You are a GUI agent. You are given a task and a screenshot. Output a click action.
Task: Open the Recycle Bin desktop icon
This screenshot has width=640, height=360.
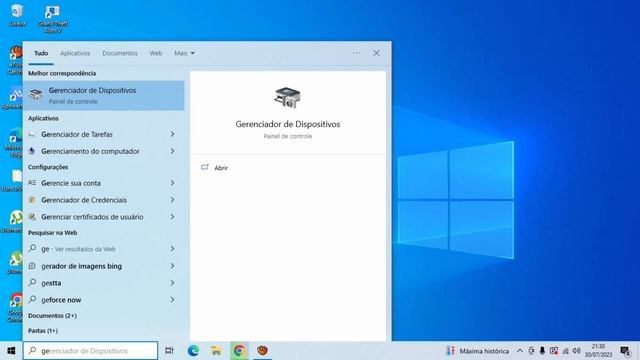point(17,15)
